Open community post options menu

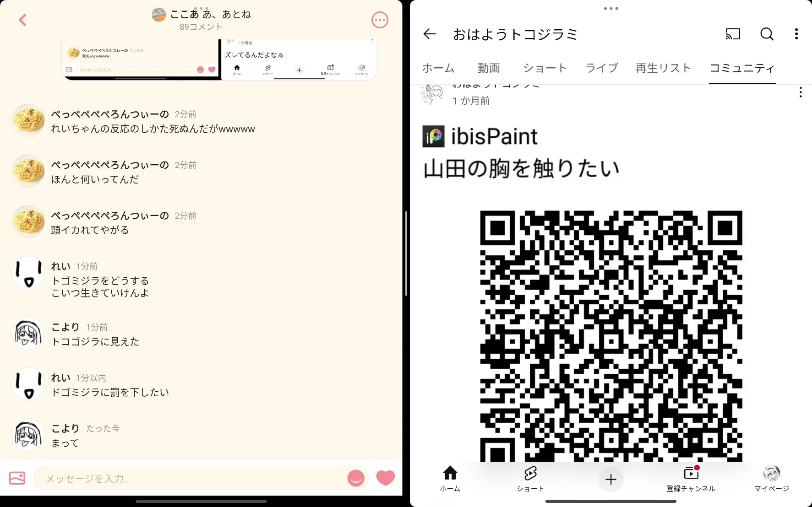pyautogui.click(x=800, y=92)
